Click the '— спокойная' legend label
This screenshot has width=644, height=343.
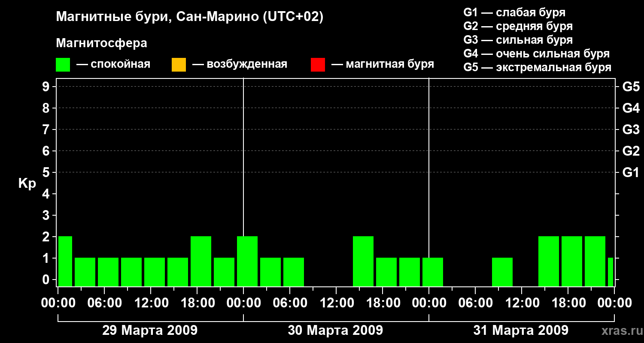113,65
